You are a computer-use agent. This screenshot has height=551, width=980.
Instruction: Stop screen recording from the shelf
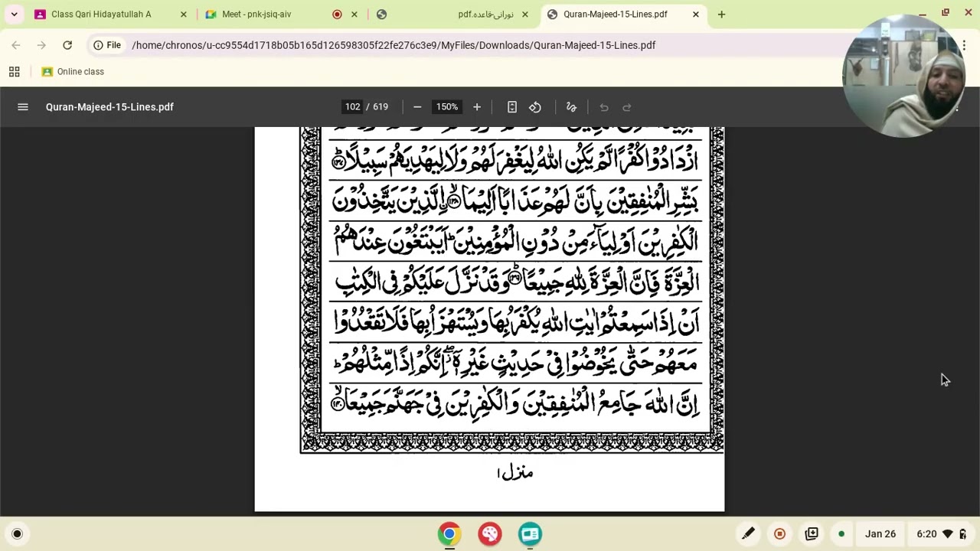coord(779,534)
